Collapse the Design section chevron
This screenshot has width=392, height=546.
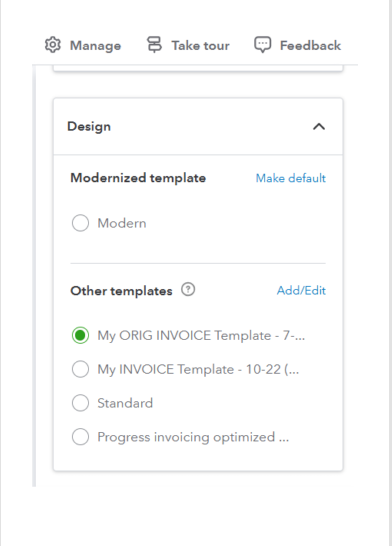point(319,126)
